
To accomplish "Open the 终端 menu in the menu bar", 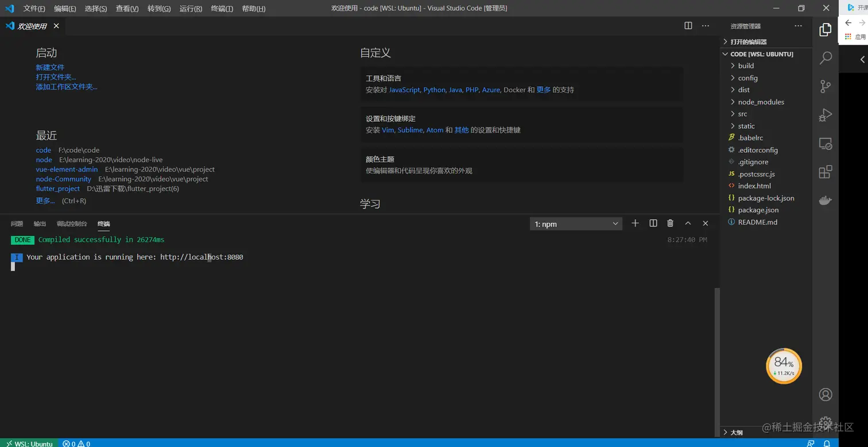I will tap(222, 9).
